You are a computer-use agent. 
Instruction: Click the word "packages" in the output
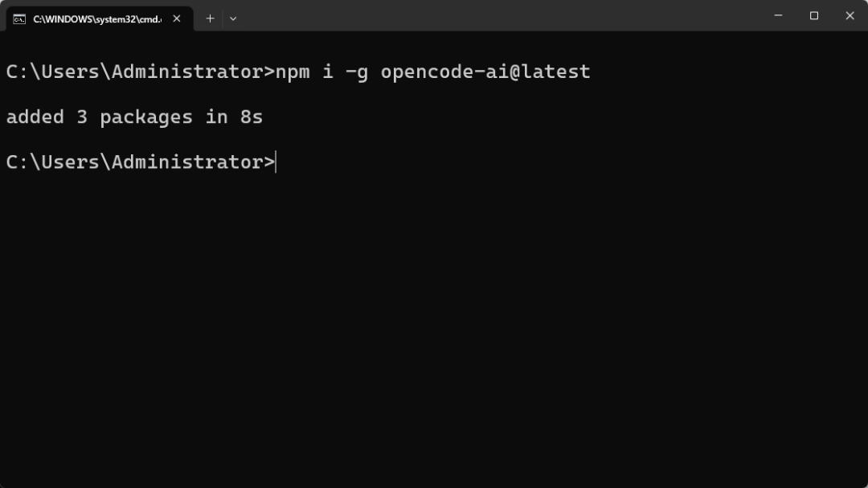pyautogui.click(x=146, y=117)
